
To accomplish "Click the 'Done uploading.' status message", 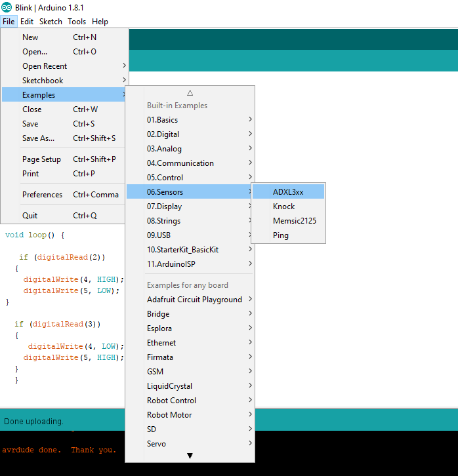I will (33, 422).
